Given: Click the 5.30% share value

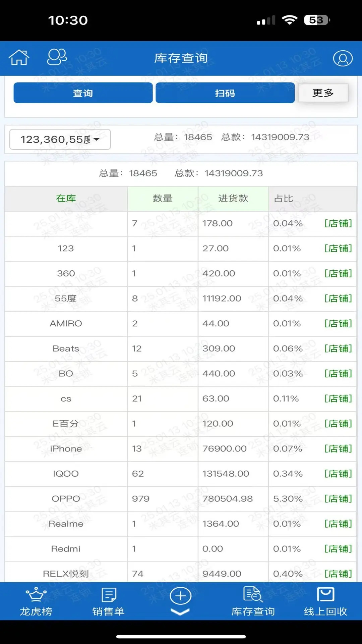Looking at the screenshot, I should 288,499.
